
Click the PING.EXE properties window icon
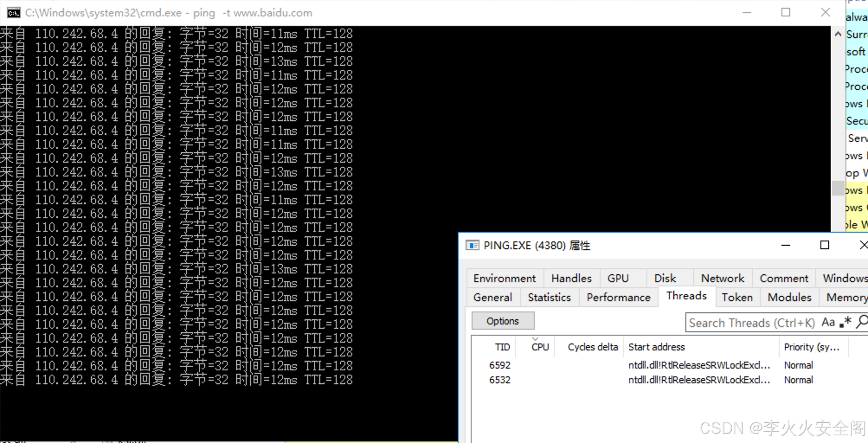coord(472,245)
